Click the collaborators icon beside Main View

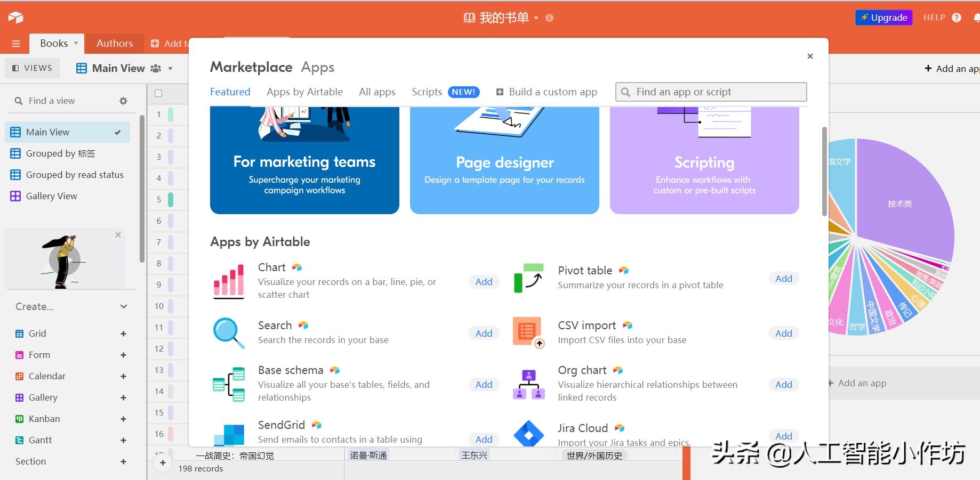pos(156,68)
